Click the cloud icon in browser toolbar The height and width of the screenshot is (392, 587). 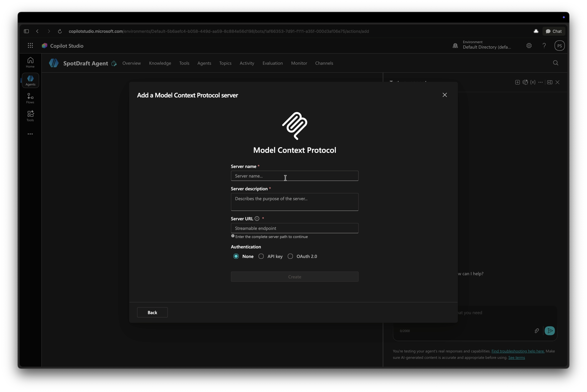[536, 31]
